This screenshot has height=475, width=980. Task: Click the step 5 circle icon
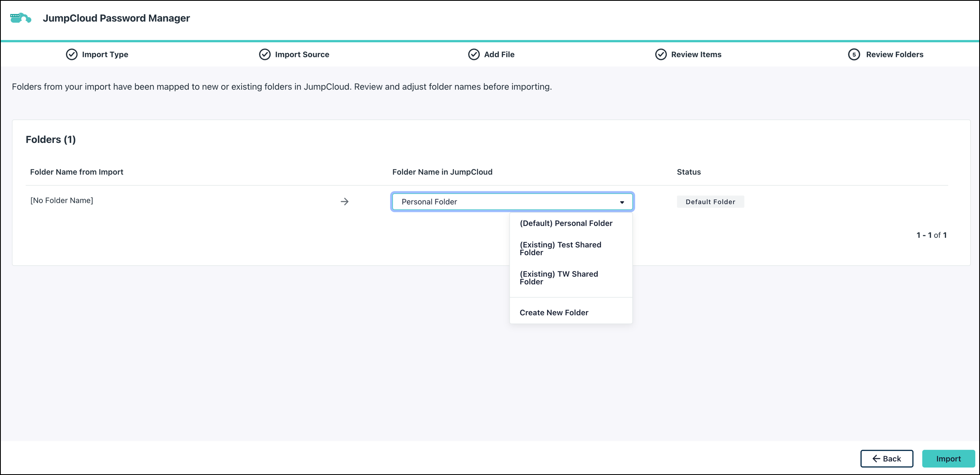coord(854,54)
